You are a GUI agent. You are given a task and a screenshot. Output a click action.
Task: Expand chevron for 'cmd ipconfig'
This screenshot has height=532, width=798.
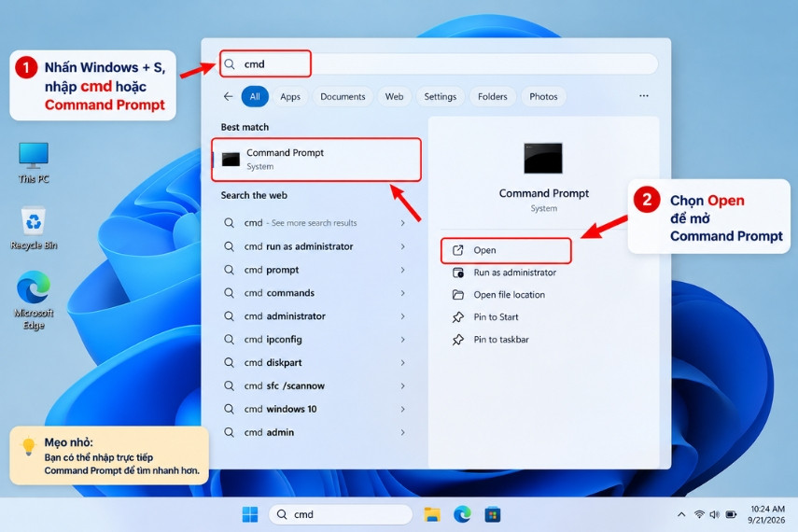(x=402, y=339)
